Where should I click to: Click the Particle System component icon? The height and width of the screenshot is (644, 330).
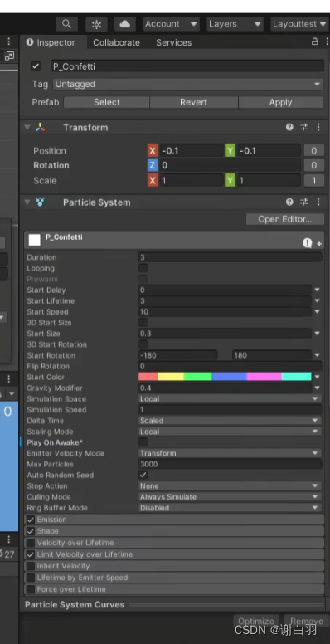(x=40, y=202)
